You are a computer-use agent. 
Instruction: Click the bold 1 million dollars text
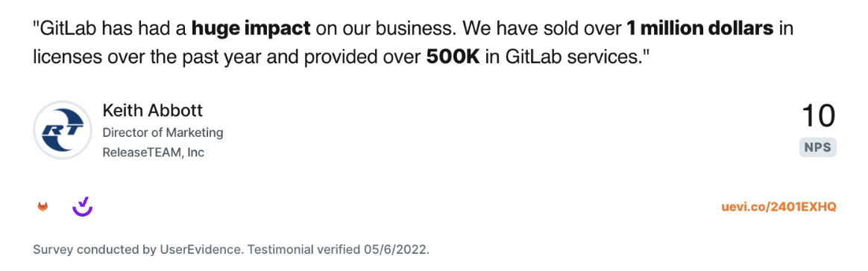point(700,29)
